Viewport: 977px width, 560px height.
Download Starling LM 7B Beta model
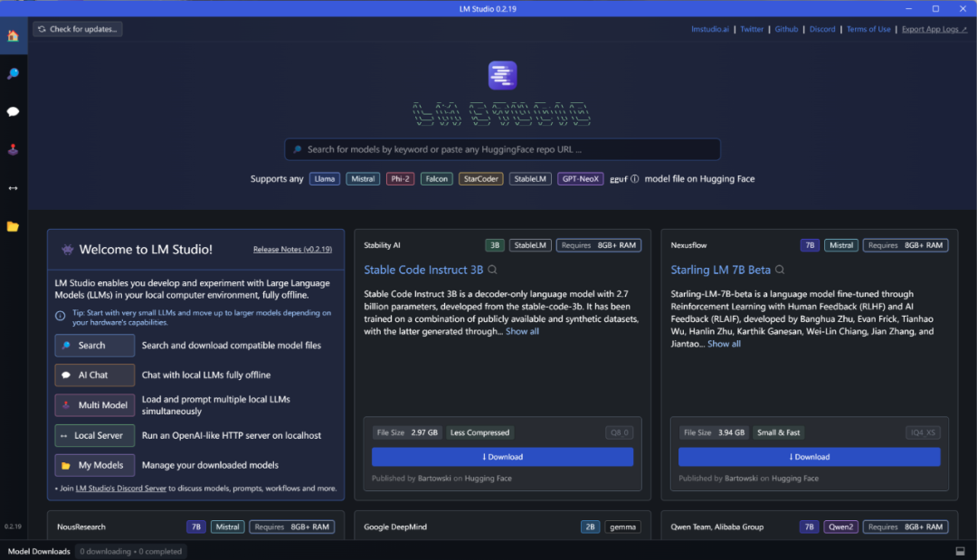(809, 457)
